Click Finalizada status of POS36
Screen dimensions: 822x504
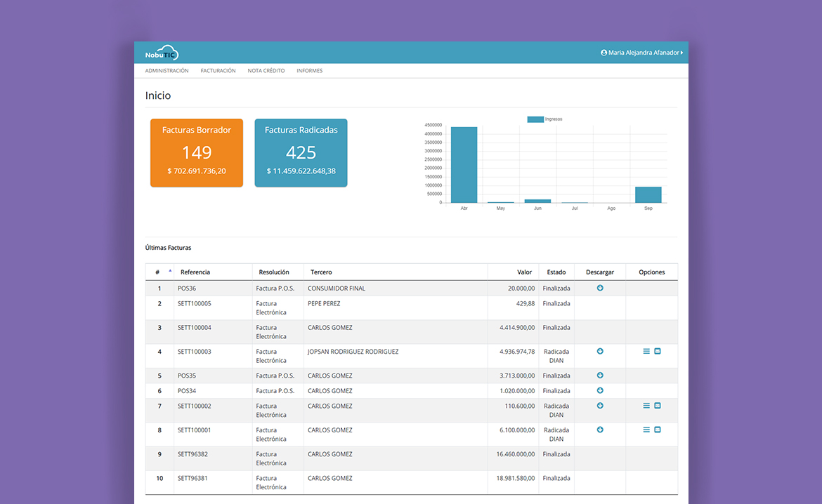coord(556,289)
